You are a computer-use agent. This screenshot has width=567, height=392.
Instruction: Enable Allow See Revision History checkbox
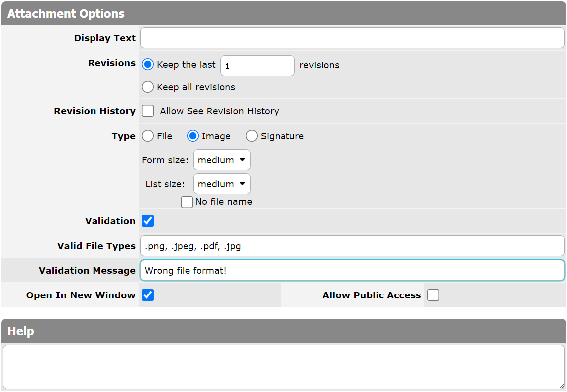(x=148, y=111)
